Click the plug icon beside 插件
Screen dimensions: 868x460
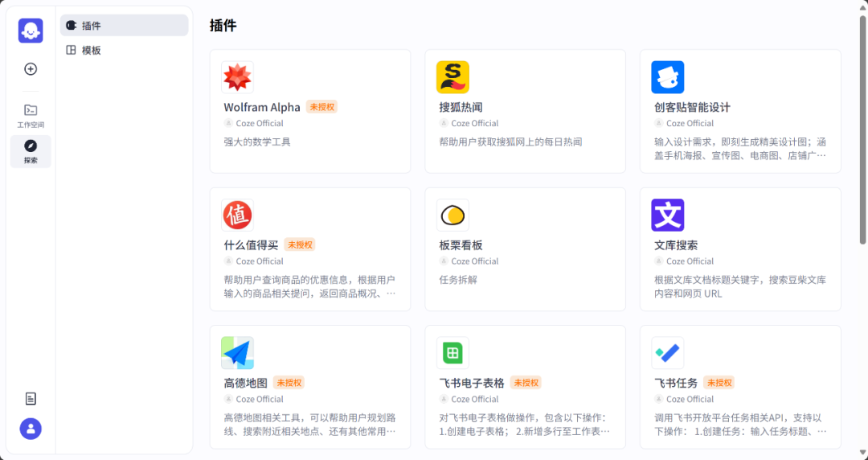point(71,26)
